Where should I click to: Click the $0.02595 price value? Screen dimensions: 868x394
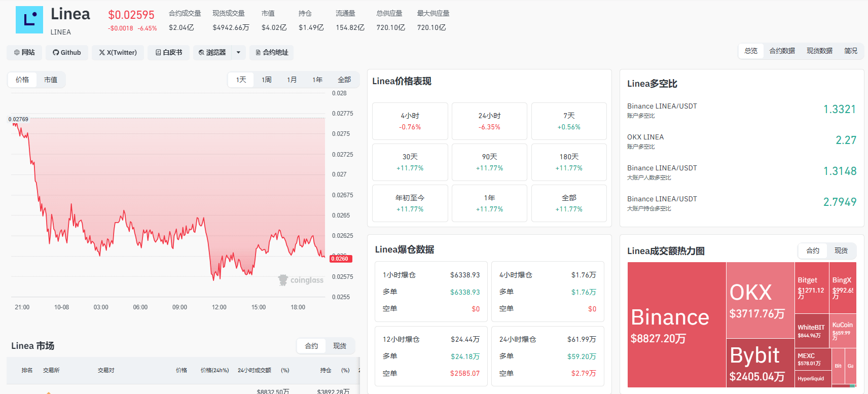131,15
